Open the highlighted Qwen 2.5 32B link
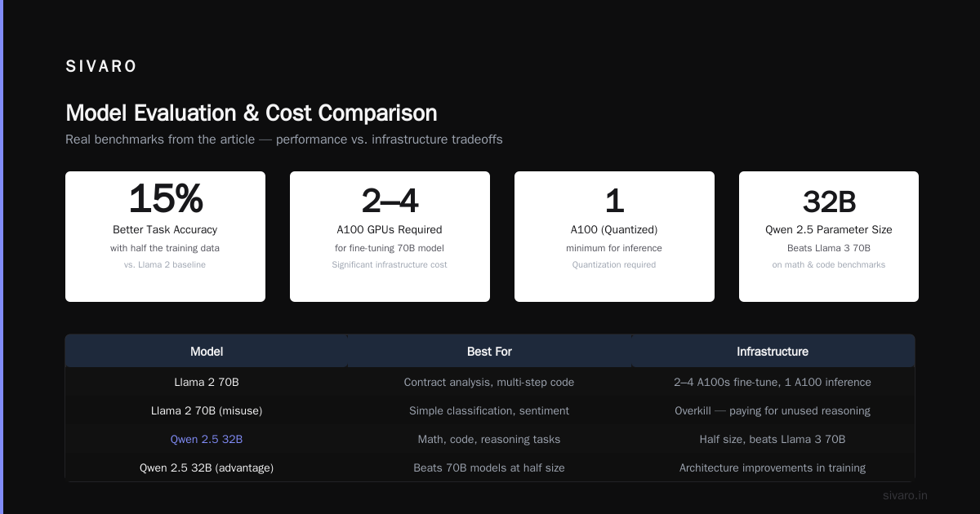The width and height of the screenshot is (980, 514). [207, 439]
